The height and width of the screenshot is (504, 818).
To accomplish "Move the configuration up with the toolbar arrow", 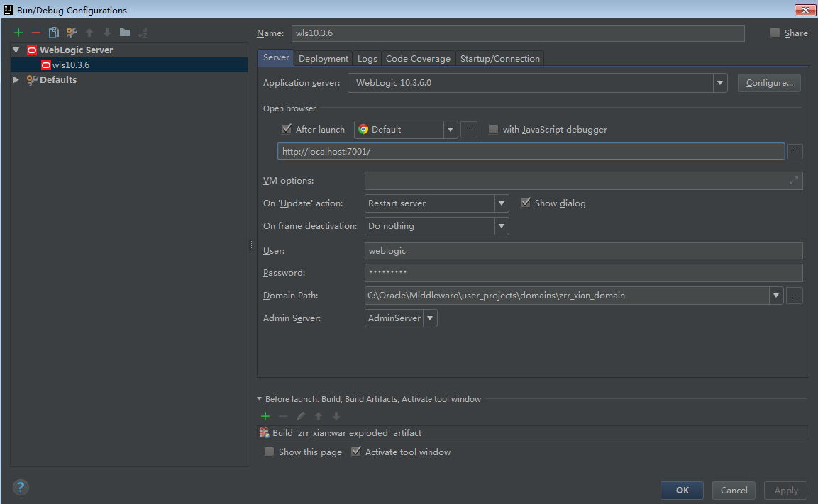I will click(x=89, y=33).
